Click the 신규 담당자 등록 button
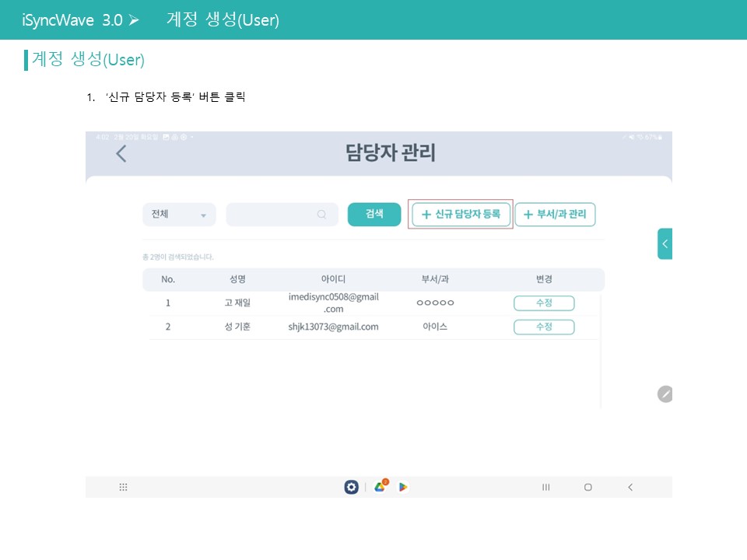The width and height of the screenshot is (747, 560). 460,214
